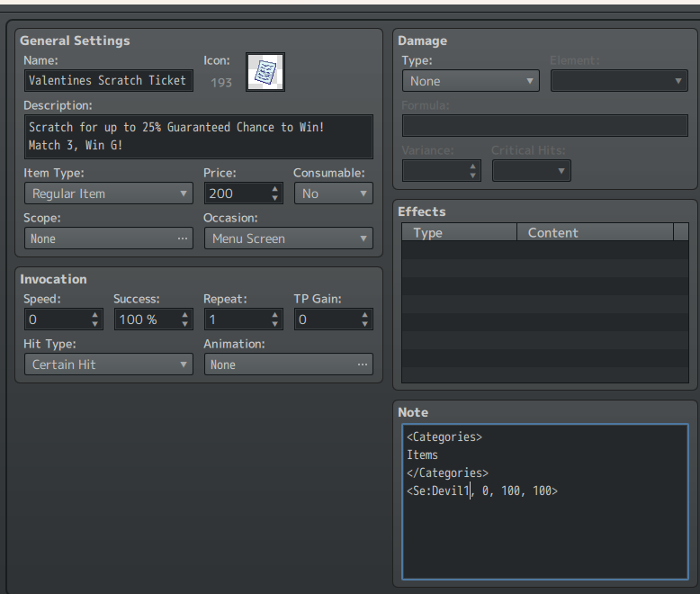Click the Type column header in Effects
The height and width of the screenshot is (594, 700).
point(459,232)
